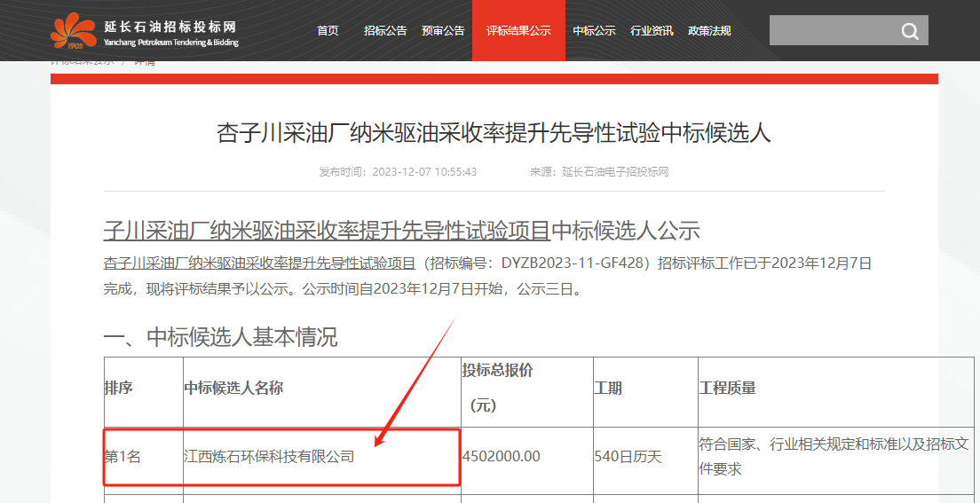Click the 详情 breadcrumb item
The height and width of the screenshot is (503, 980).
pyautogui.click(x=145, y=62)
